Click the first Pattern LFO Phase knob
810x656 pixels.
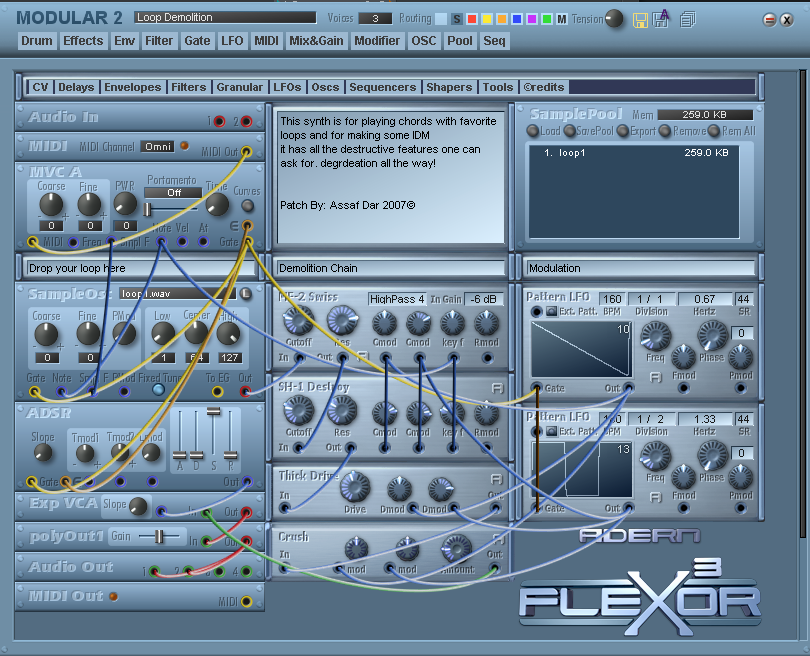(712, 335)
